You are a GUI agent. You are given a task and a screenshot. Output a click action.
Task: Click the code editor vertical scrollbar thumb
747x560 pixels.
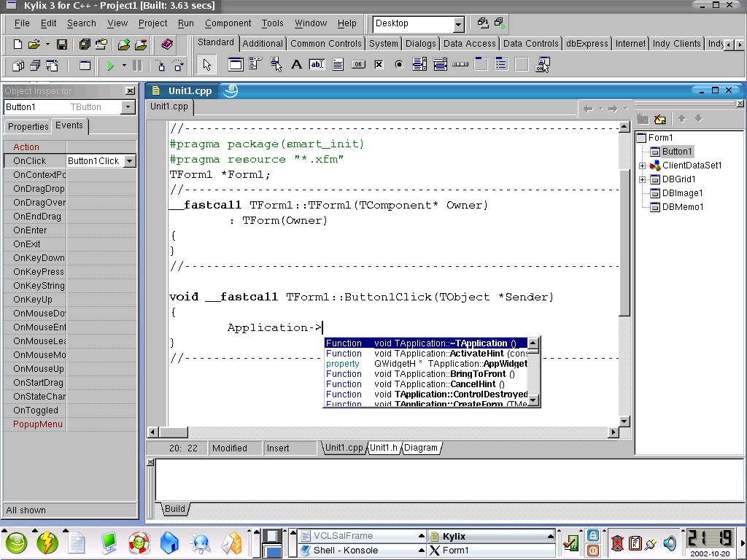coord(624,241)
